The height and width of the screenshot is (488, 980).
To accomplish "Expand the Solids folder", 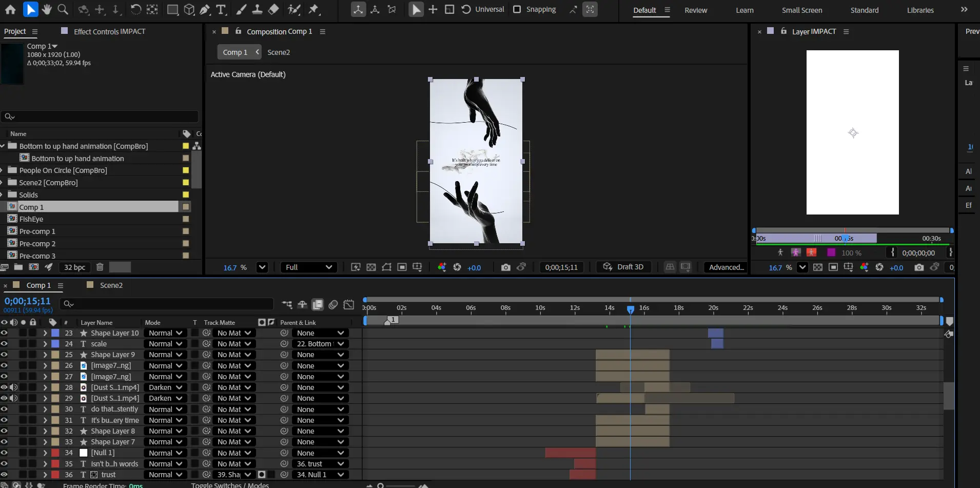I will pyautogui.click(x=2, y=195).
